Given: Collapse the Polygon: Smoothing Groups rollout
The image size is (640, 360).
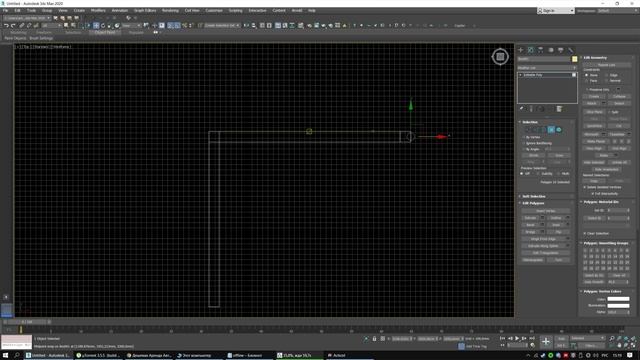Looking at the screenshot, I should point(606,243).
